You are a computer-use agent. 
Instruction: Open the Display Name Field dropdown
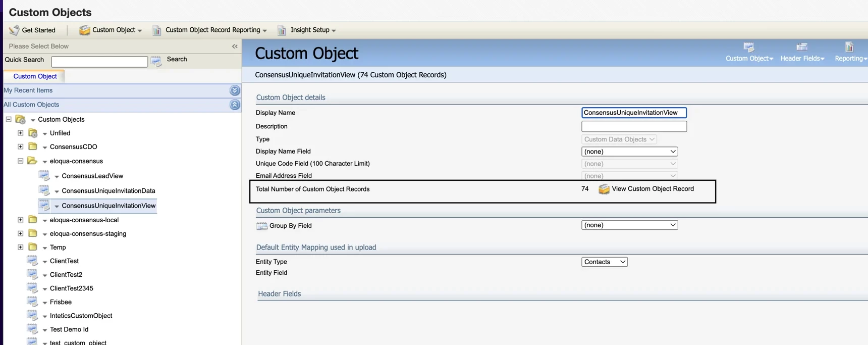(x=629, y=152)
